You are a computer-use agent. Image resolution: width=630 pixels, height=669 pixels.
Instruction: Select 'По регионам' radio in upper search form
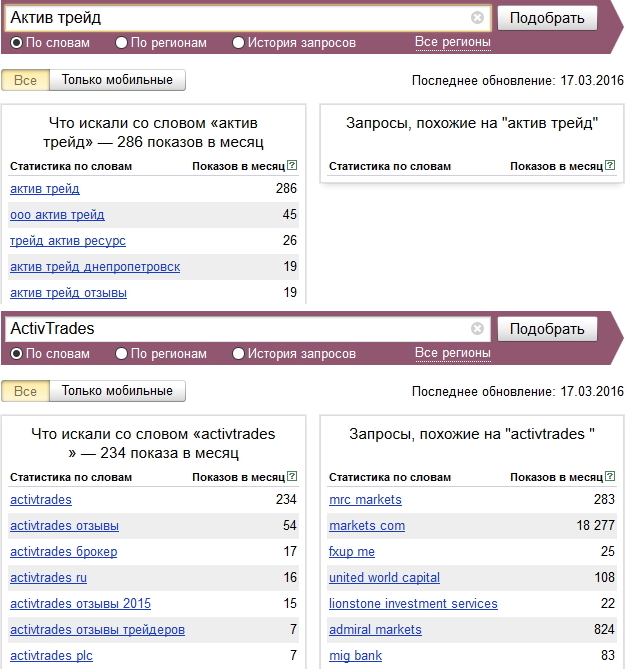pyautogui.click(x=122, y=42)
